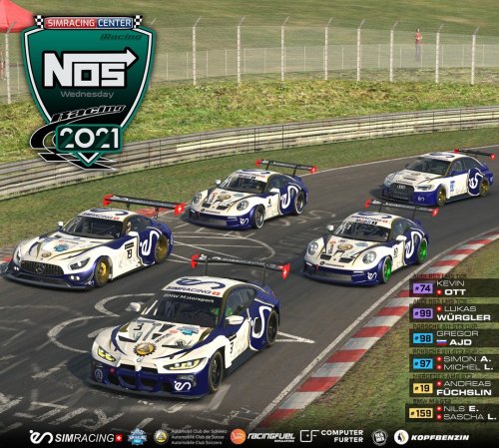
Task: Select the purple #74 number badge
Action: click(x=423, y=288)
